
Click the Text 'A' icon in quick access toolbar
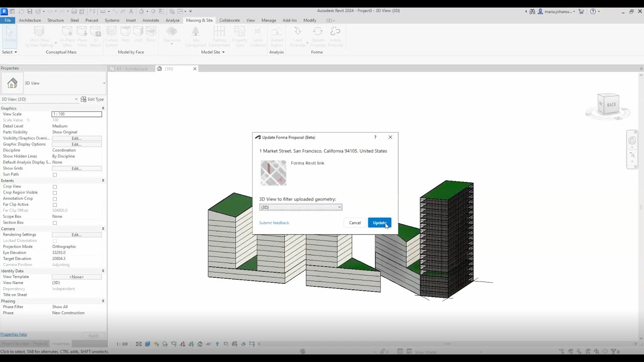coord(131,11)
